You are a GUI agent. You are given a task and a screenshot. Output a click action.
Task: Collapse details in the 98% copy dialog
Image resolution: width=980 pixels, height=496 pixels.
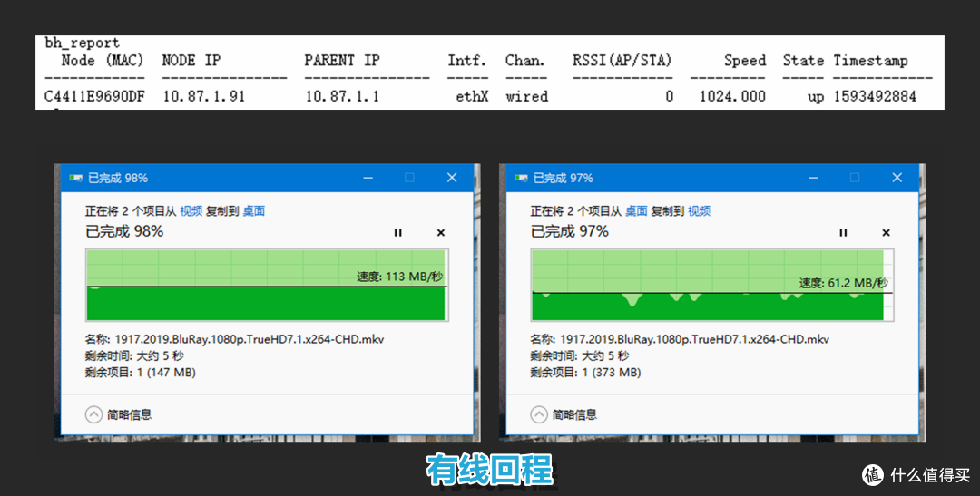point(93,414)
